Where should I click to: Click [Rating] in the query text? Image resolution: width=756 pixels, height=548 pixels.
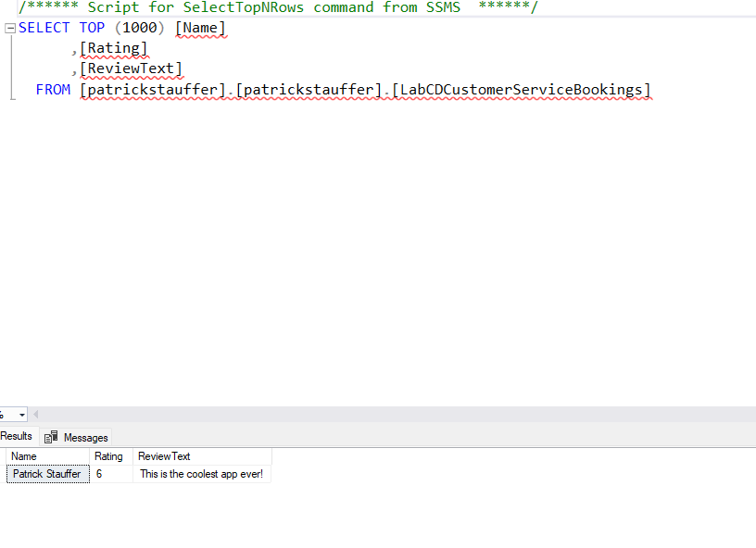113,48
